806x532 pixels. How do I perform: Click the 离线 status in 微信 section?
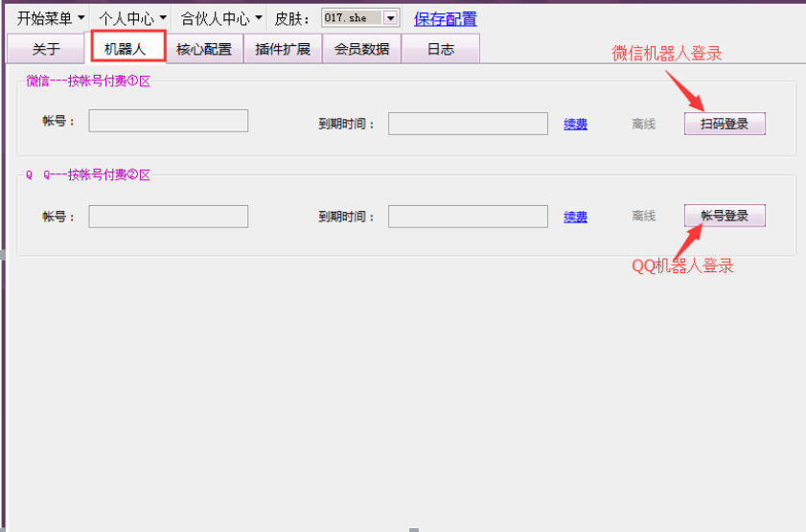[643, 124]
